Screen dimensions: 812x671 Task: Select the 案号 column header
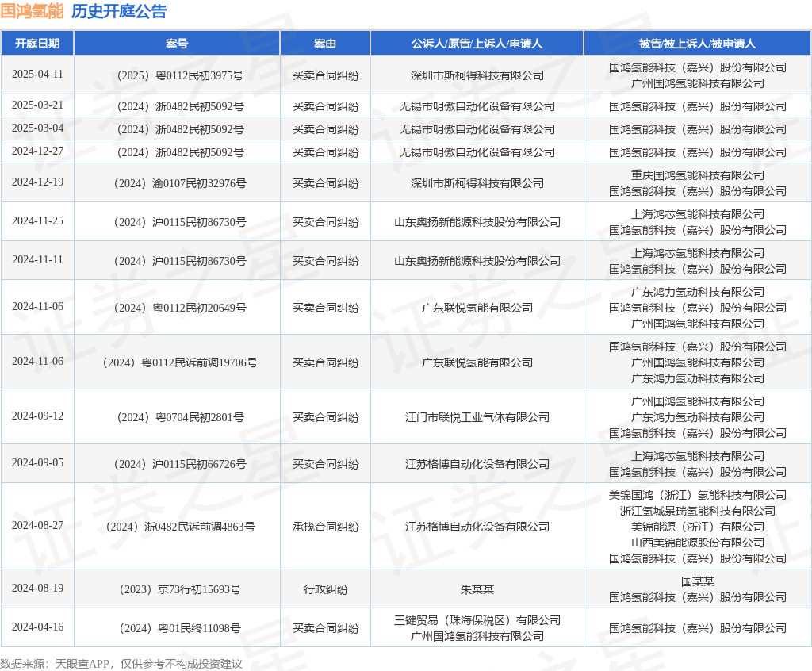point(177,44)
